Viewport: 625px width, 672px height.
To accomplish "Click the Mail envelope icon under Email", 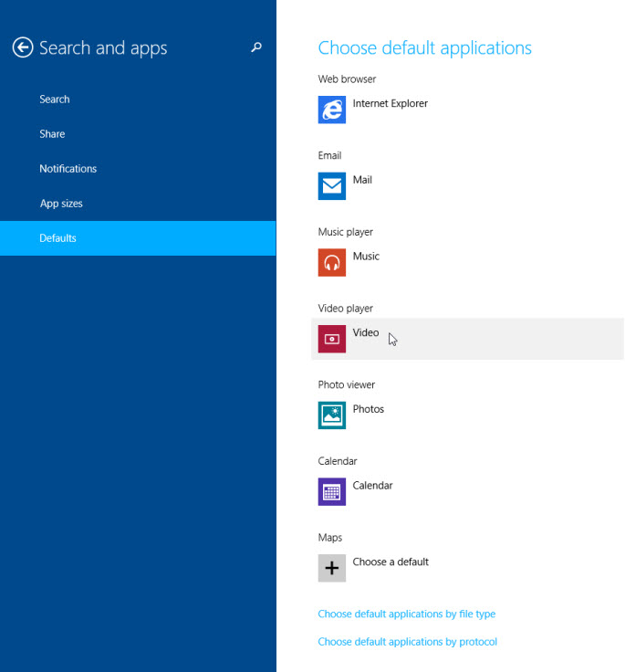I will [331, 186].
